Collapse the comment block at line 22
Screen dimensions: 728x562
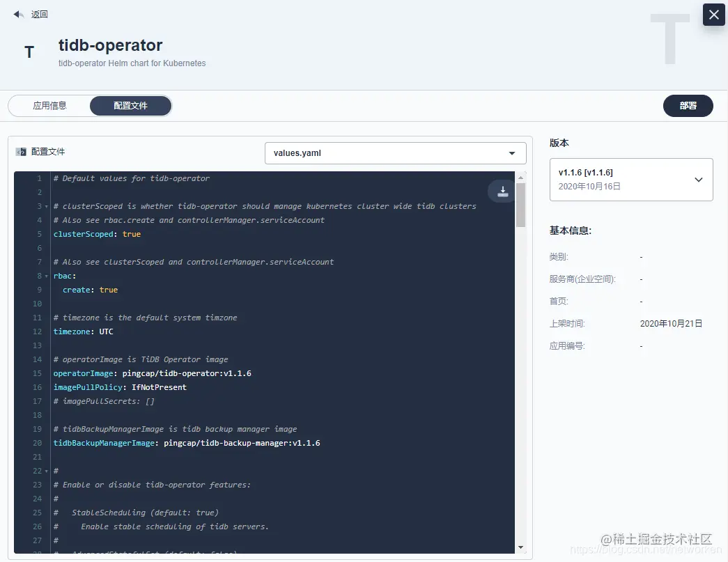pos(47,471)
